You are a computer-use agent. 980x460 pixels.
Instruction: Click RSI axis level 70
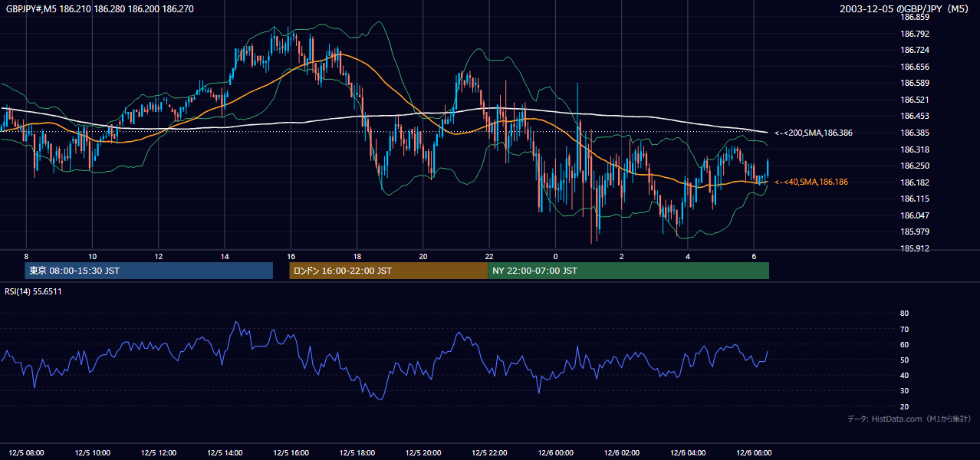pos(904,330)
